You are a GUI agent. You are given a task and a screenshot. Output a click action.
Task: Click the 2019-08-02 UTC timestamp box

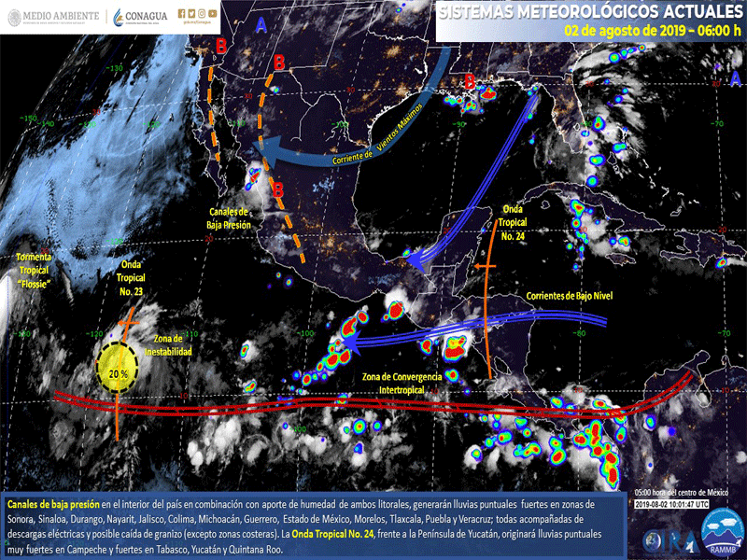(670, 504)
